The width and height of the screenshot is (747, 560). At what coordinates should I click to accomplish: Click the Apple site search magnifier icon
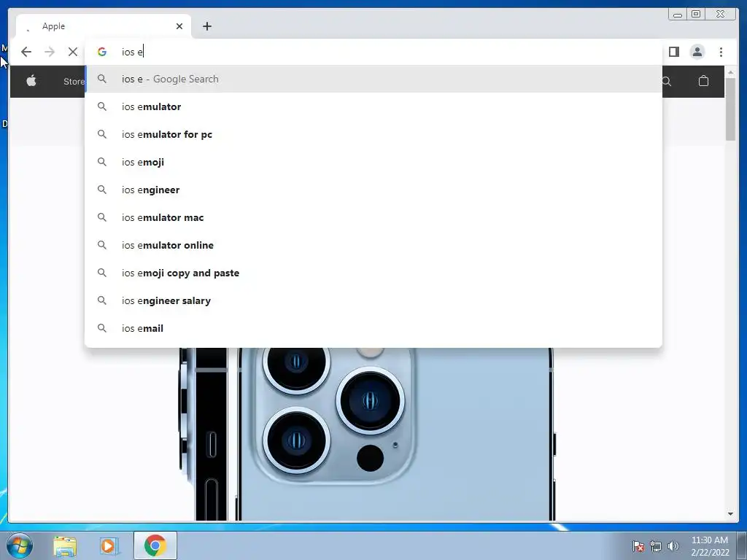[667, 82]
